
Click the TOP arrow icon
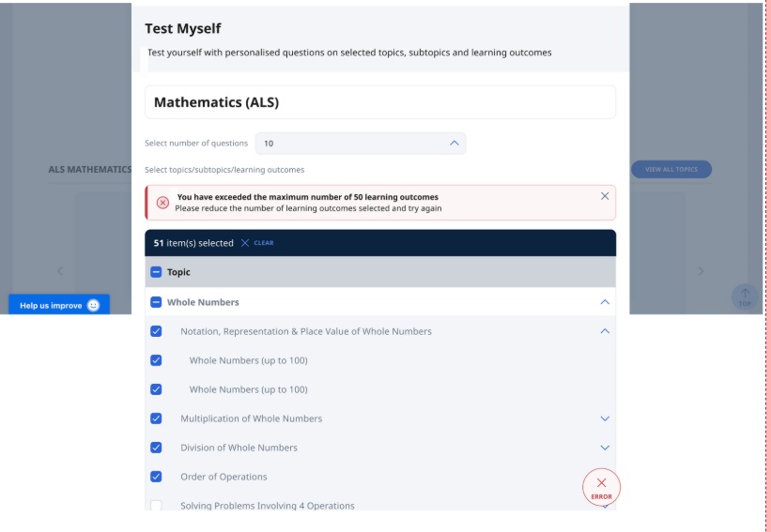[744, 296]
